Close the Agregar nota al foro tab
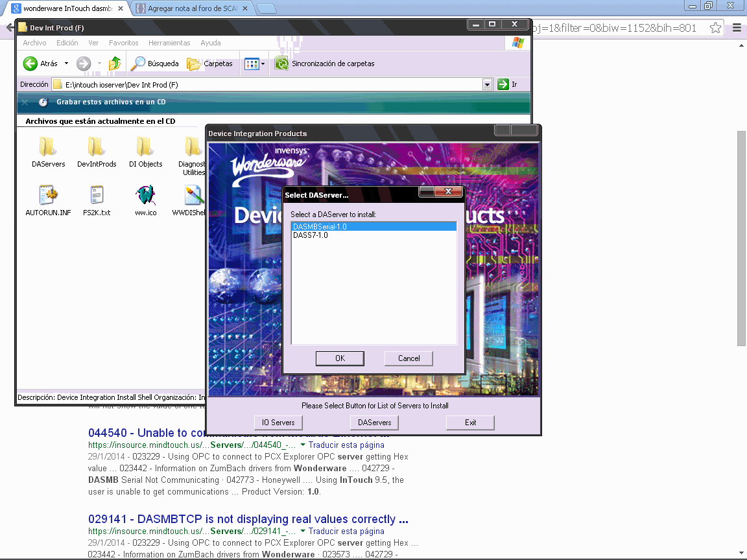The image size is (747, 560). (x=245, y=8)
